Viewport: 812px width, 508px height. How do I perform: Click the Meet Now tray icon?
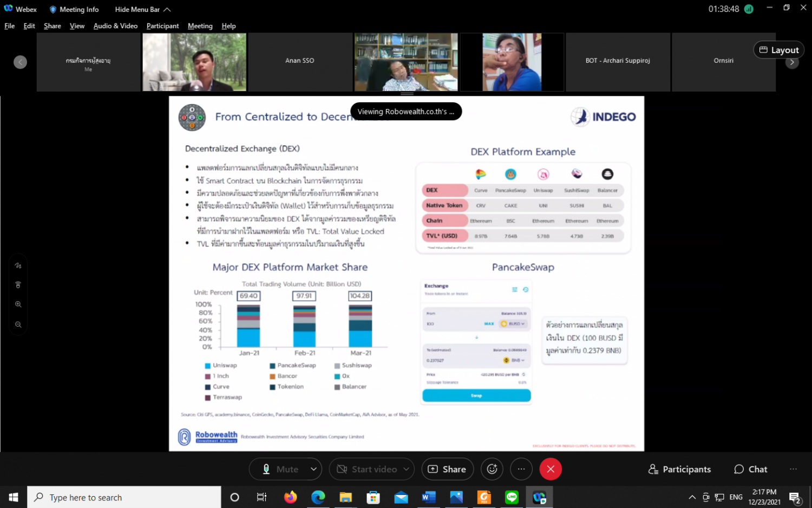click(706, 497)
